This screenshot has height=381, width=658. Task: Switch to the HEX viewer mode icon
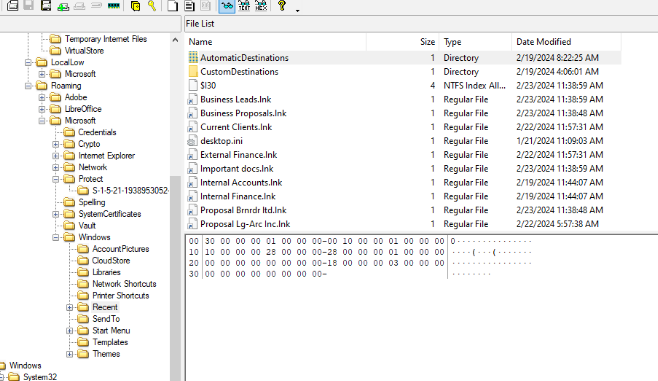(x=261, y=6)
